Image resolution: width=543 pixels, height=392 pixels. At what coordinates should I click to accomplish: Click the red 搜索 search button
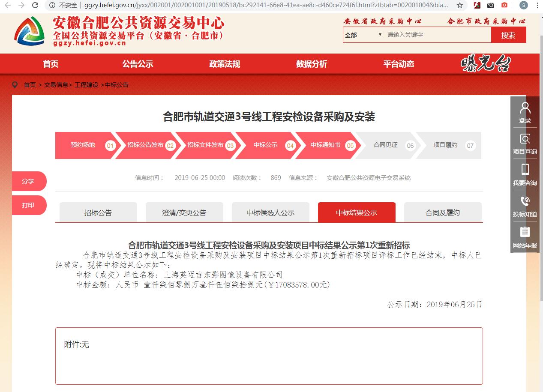[509, 35]
